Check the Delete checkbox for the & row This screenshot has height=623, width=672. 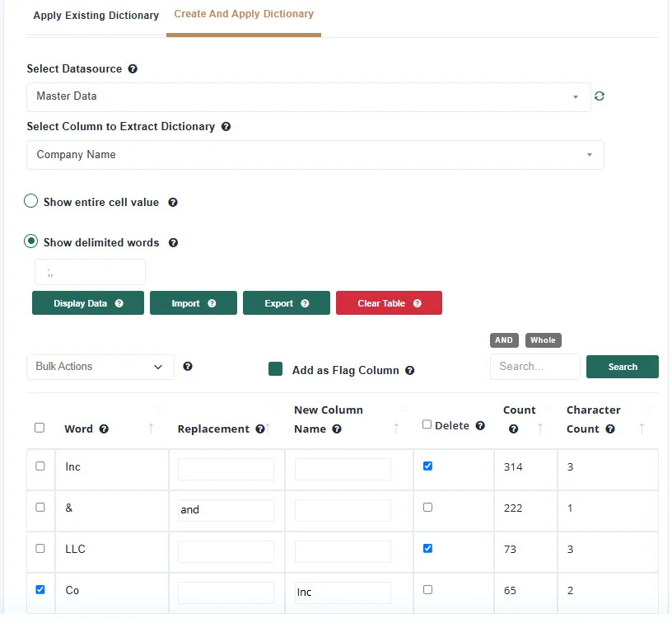427,508
